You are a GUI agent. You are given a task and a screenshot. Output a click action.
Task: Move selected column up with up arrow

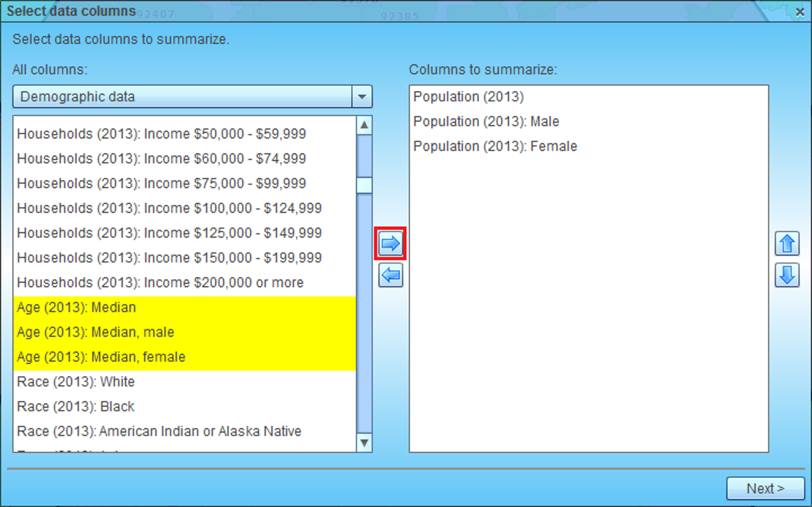click(787, 243)
